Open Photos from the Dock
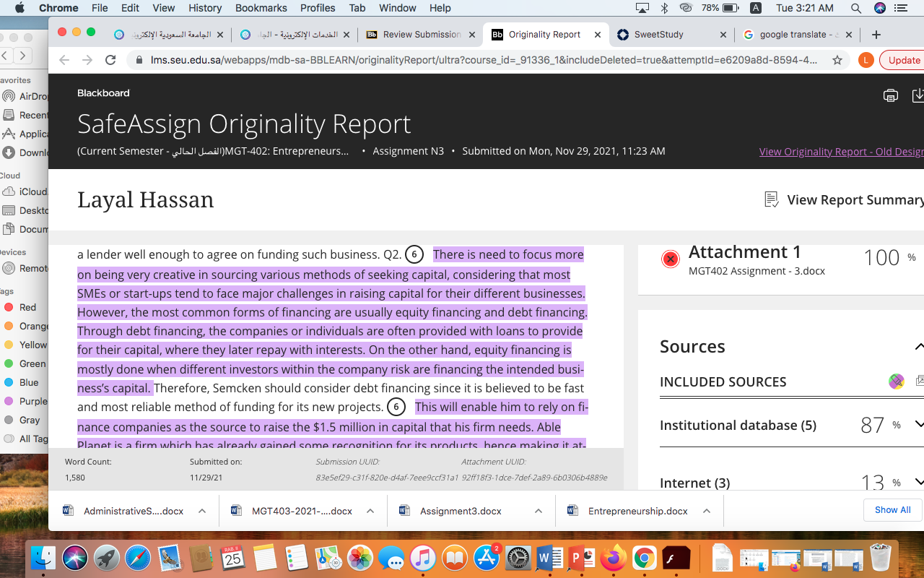This screenshot has width=924, height=578. 360,558
